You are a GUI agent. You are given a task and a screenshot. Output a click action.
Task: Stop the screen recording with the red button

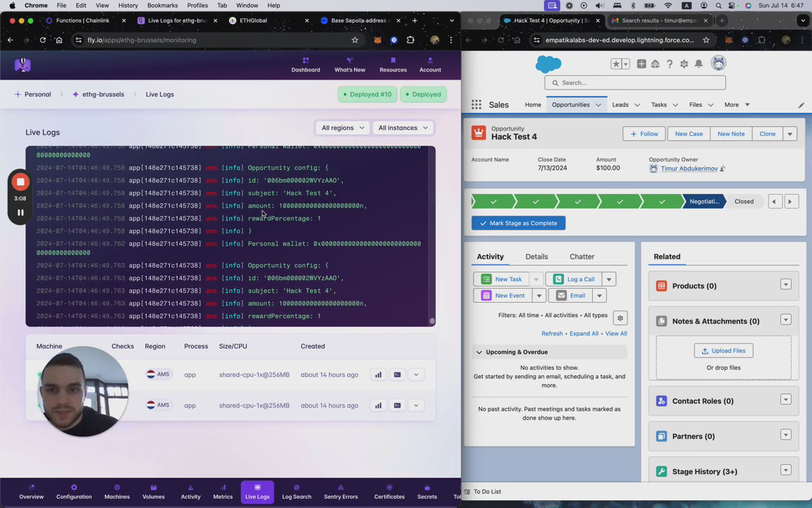(20, 181)
